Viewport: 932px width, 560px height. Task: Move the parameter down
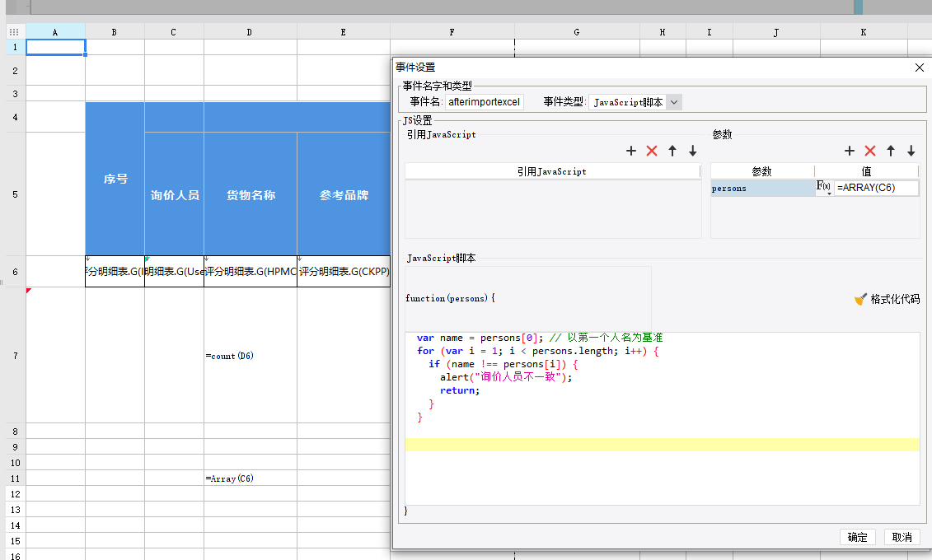click(911, 152)
